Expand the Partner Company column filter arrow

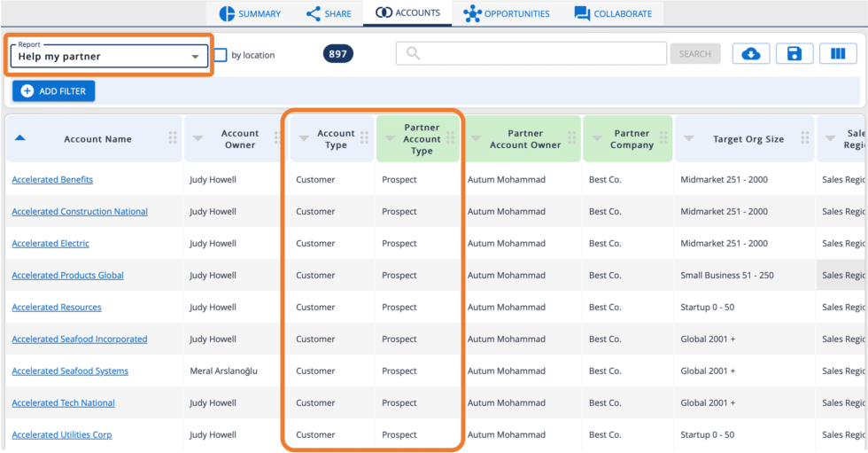tap(594, 138)
